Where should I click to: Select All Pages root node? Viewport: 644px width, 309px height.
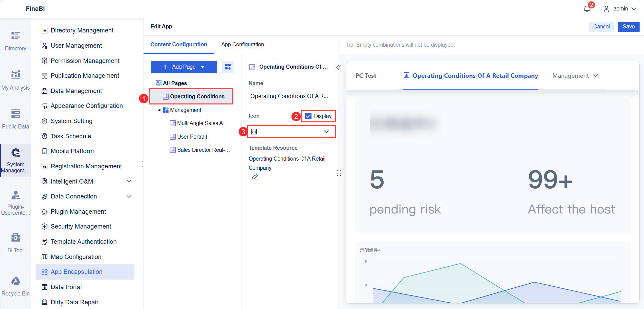[171, 83]
